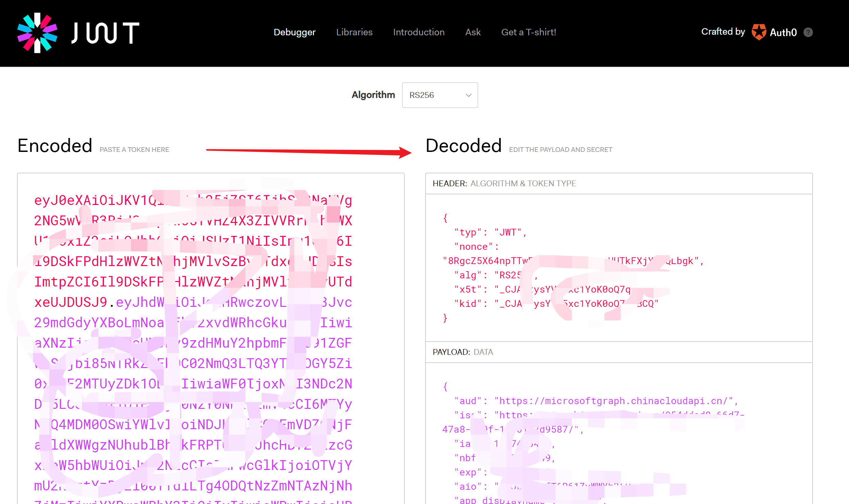Screen dimensions: 849x504
Task: Click inside the Encoded token text area
Action: 211,340
